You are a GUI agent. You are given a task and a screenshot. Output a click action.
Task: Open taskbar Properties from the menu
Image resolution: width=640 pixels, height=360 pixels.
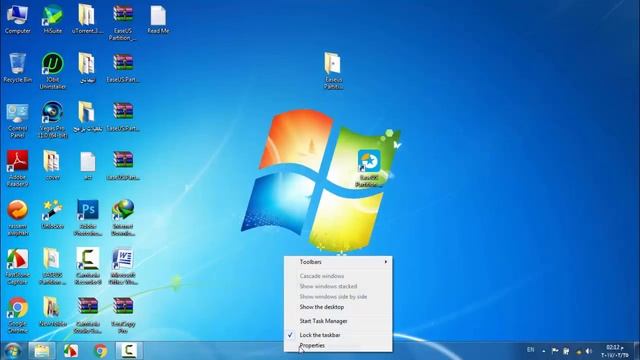pyautogui.click(x=338, y=345)
